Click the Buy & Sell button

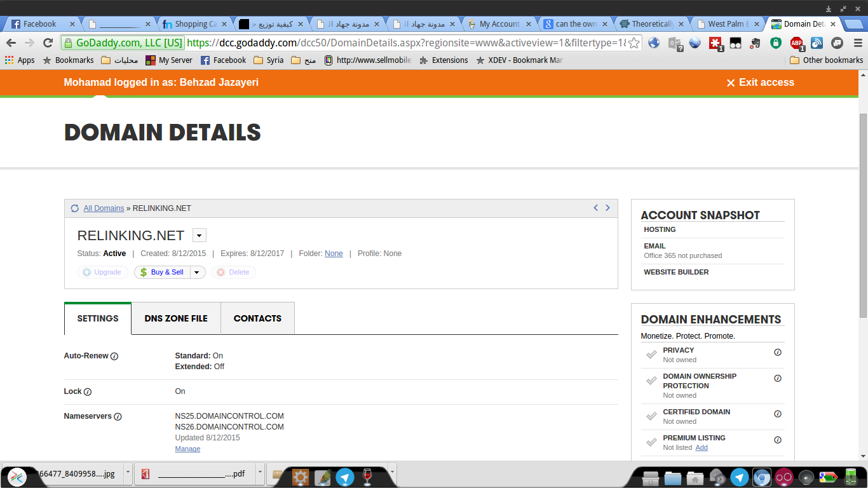162,273
